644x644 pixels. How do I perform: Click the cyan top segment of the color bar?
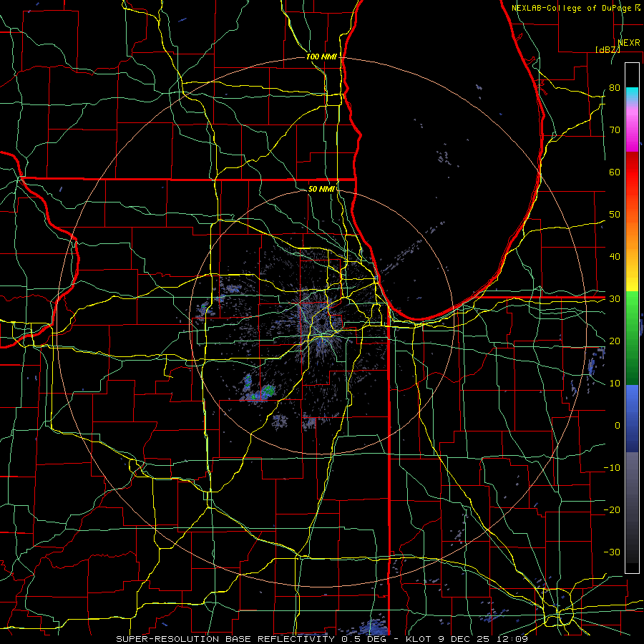(632, 94)
